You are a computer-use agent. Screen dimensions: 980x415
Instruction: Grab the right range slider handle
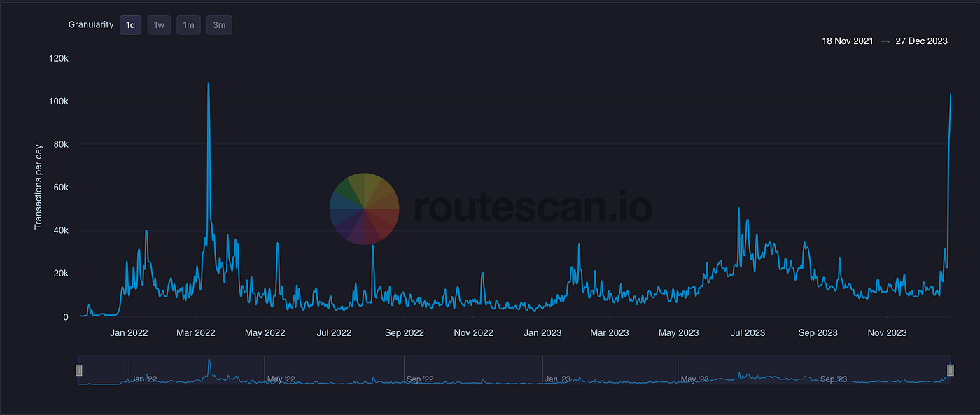951,370
